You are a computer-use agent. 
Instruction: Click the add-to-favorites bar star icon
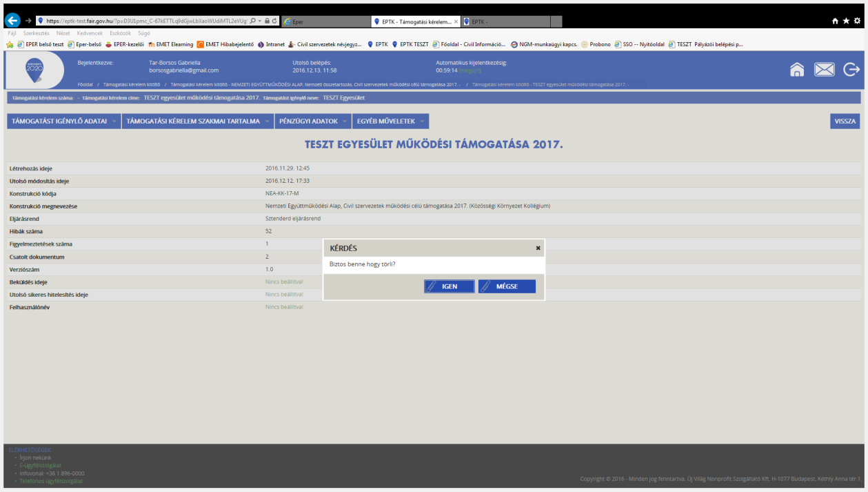pyautogui.click(x=10, y=44)
